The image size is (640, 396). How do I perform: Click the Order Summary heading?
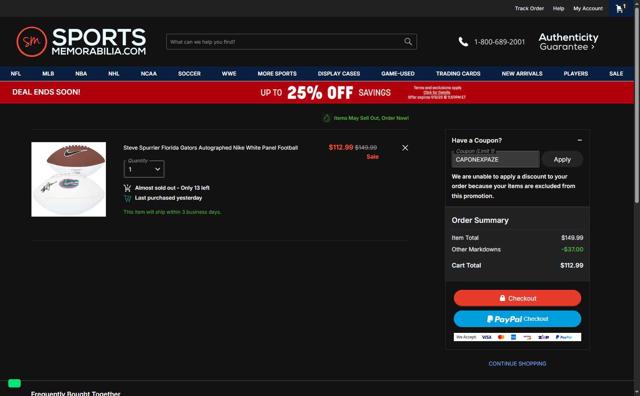pos(480,220)
